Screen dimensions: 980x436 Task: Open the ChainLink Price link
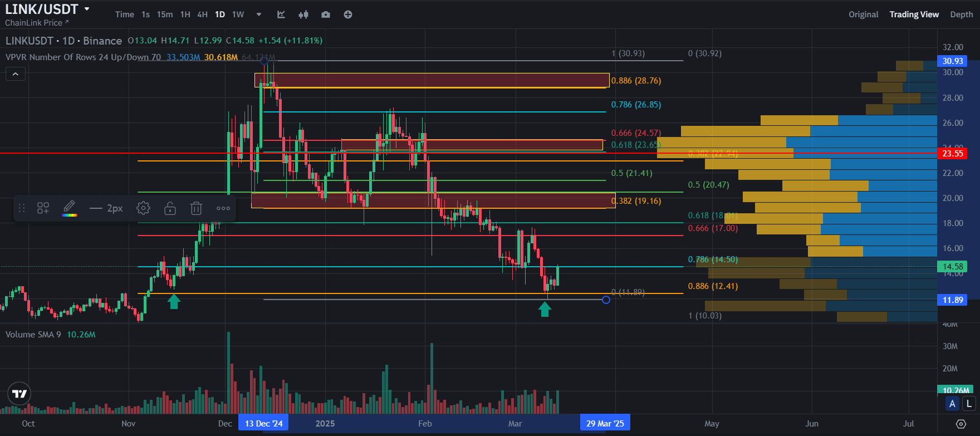[37, 23]
